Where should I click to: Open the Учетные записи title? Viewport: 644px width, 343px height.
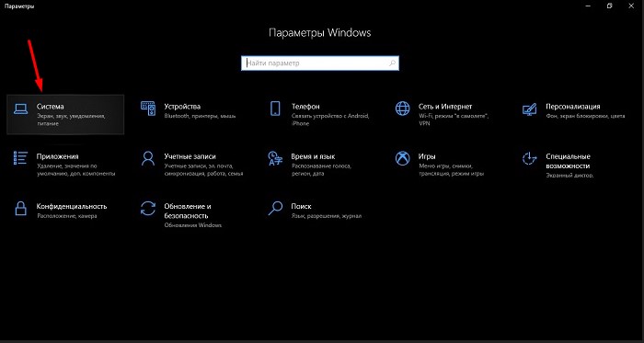click(190, 156)
